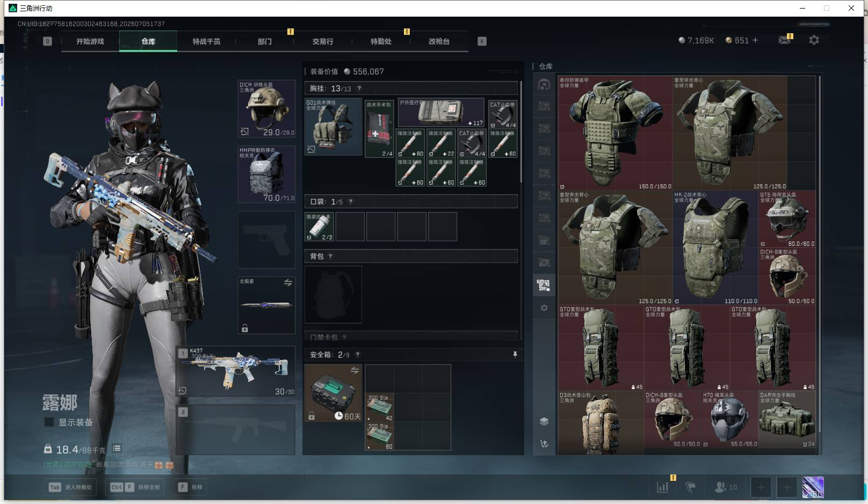Toggle swap arrows on the 北极星 knife slot
The width and height of the screenshot is (868, 504).
288,282
